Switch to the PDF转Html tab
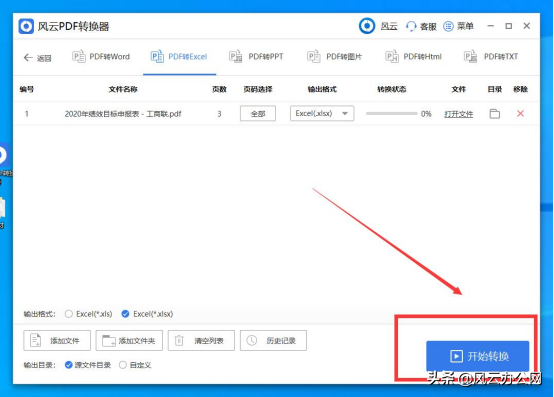Image resolution: width=554 pixels, height=397 pixels. (413, 57)
